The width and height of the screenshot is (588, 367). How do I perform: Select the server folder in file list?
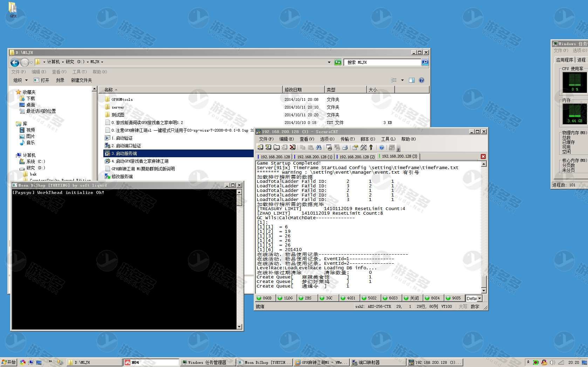[x=118, y=107]
